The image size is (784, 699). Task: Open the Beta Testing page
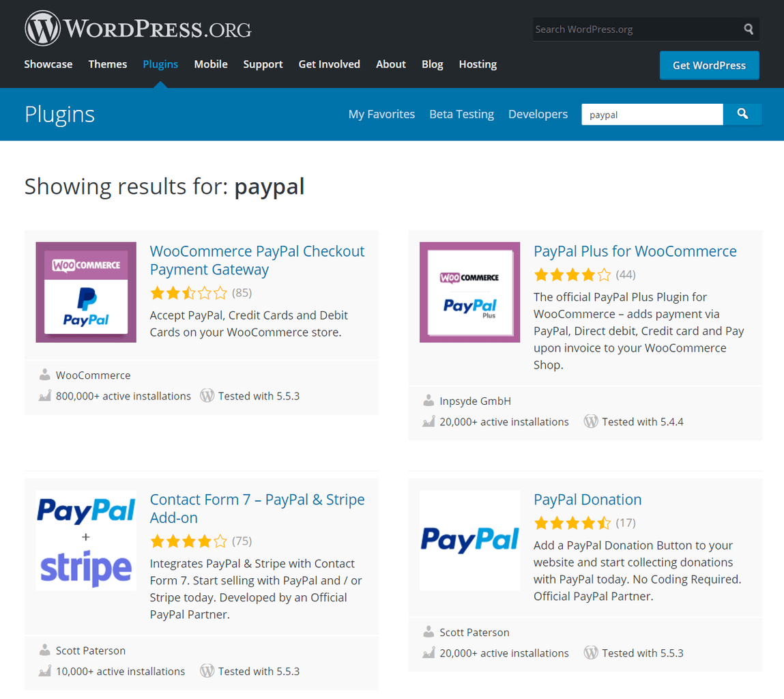pyautogui.click(x=461, y=114)
